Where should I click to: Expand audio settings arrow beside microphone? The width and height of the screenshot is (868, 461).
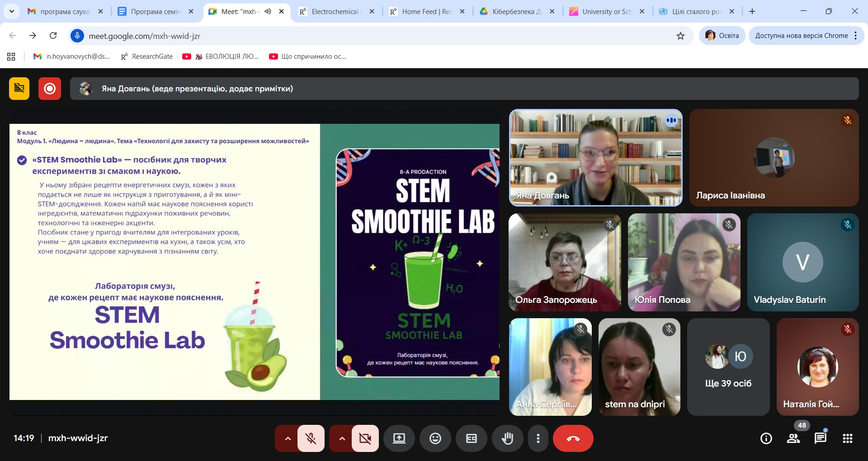click(x=288, y=438)
